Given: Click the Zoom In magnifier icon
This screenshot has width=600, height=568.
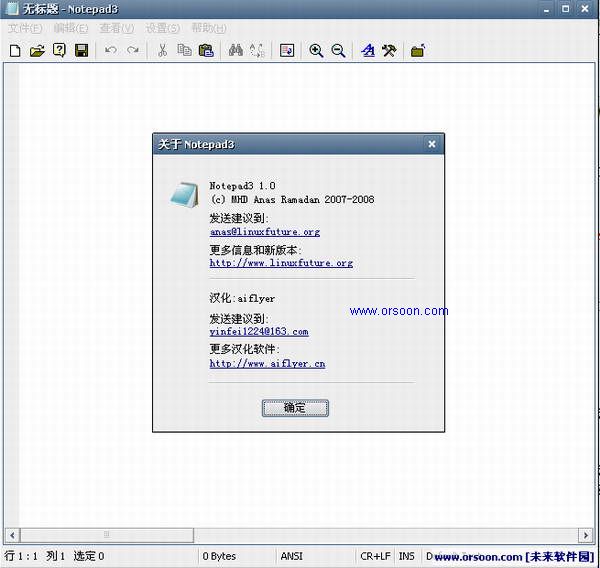Looking at the screenshot, I should [316, 51].
